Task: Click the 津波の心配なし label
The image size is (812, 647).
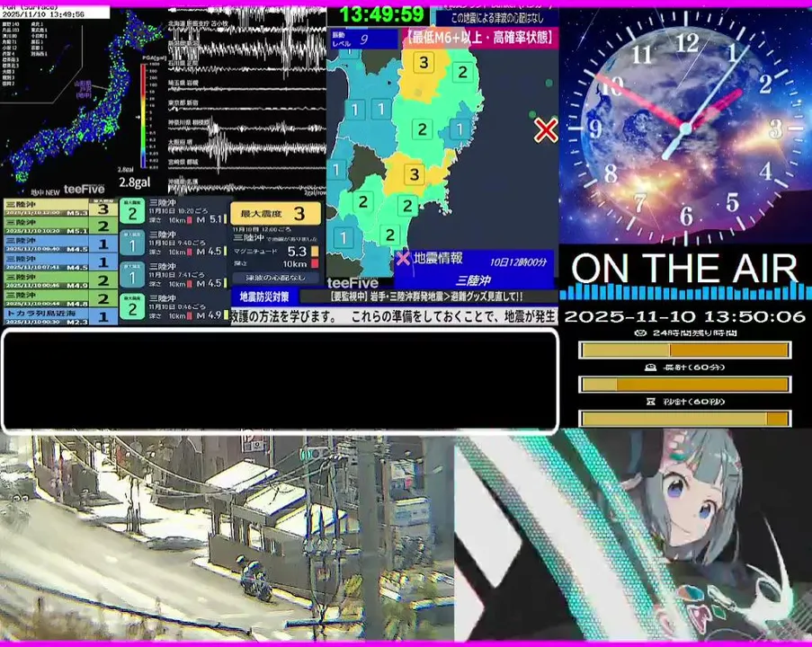Action: [275, 278]
